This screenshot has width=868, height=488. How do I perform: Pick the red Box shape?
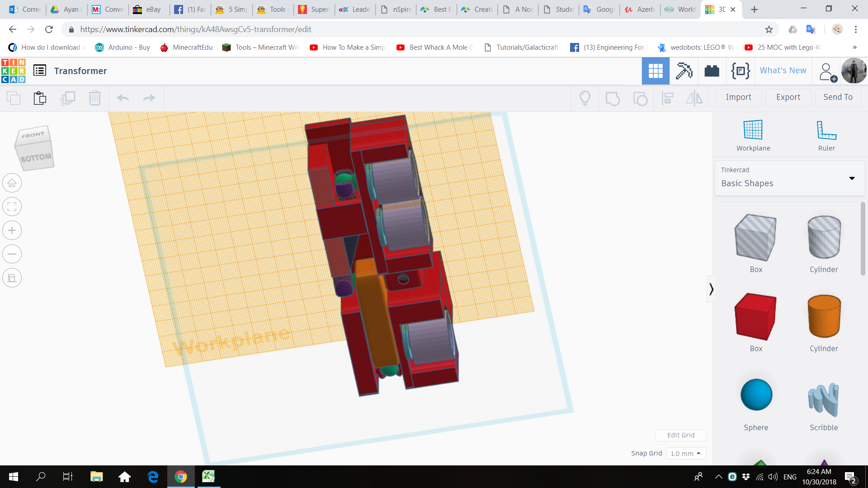click(755, 317)
